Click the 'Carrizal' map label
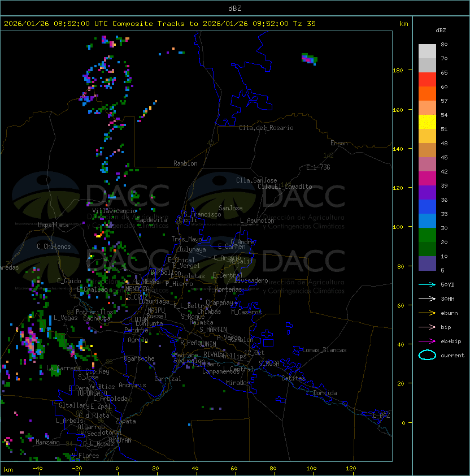Screen dimensions: 470x476 pyautogui.click(x=168, y=379)
